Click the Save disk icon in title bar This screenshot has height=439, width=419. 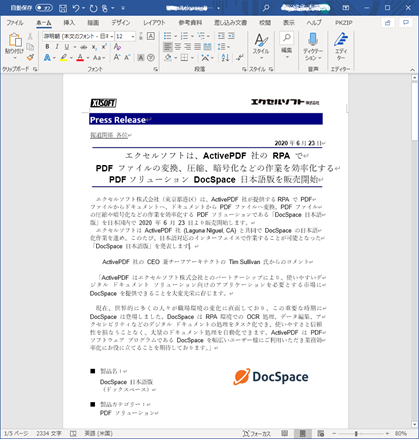[x=63, y=8]
